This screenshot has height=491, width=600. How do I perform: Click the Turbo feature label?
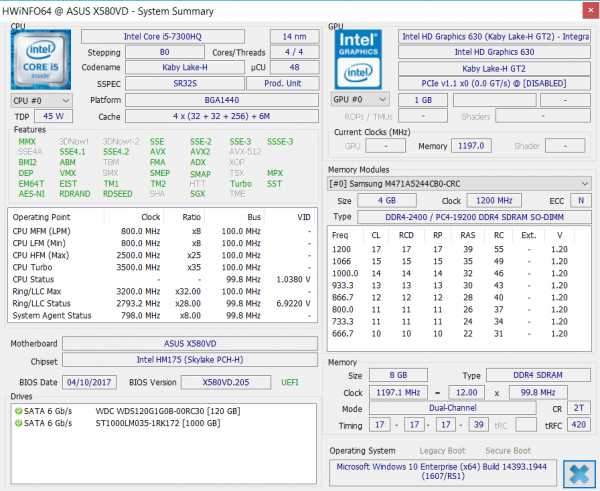coord(241,184)
